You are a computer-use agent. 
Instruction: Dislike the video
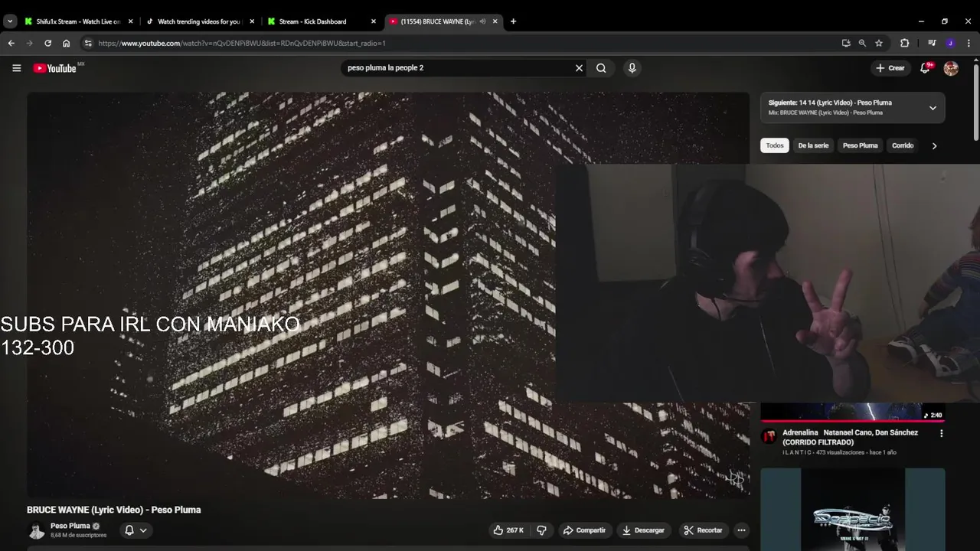coord(541,530)
